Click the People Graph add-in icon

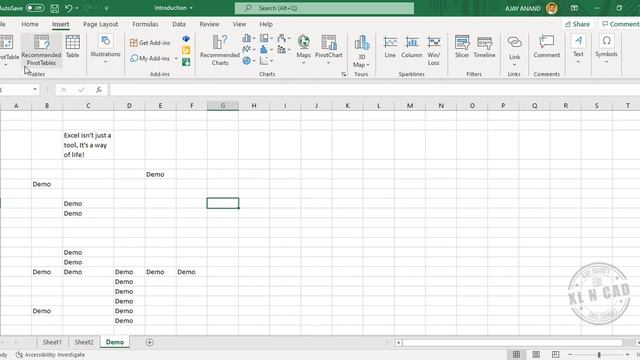click(x=186, y=62)
